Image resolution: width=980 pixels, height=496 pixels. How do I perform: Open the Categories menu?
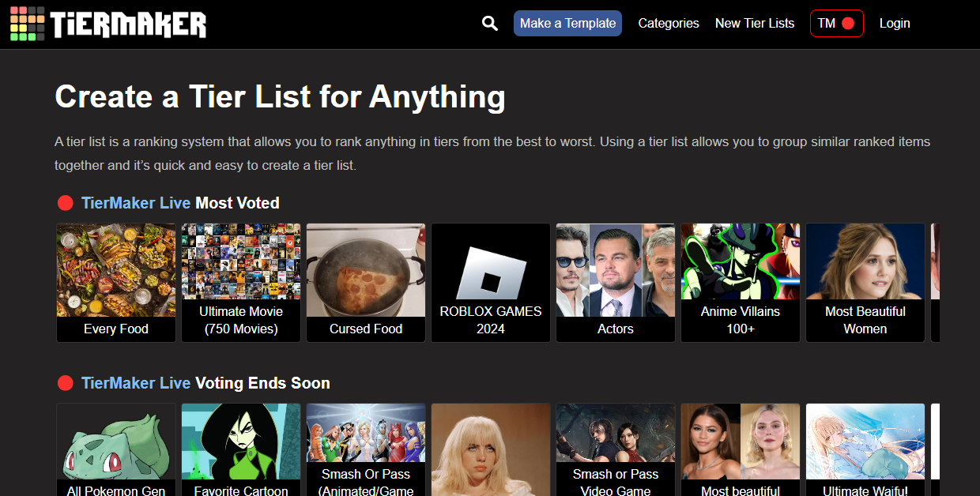point(668,24)
